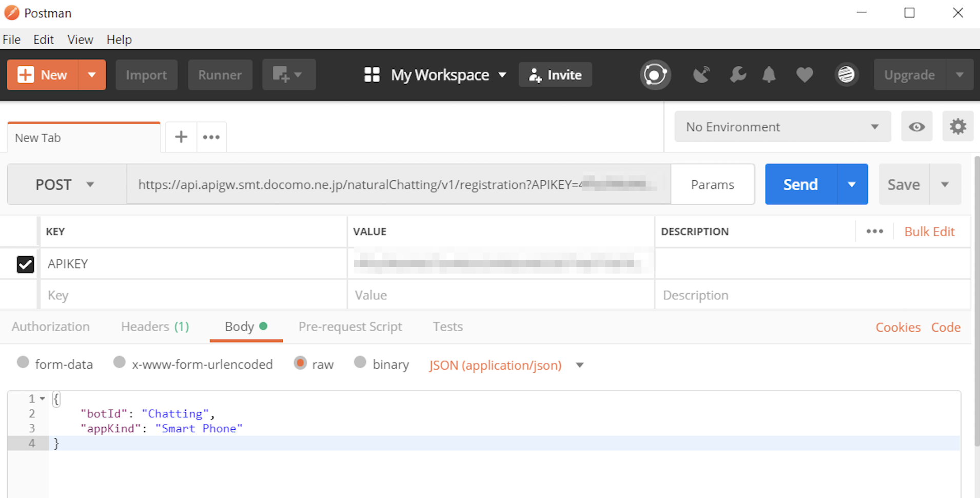Select the New Tab request tab

[84, 138]
